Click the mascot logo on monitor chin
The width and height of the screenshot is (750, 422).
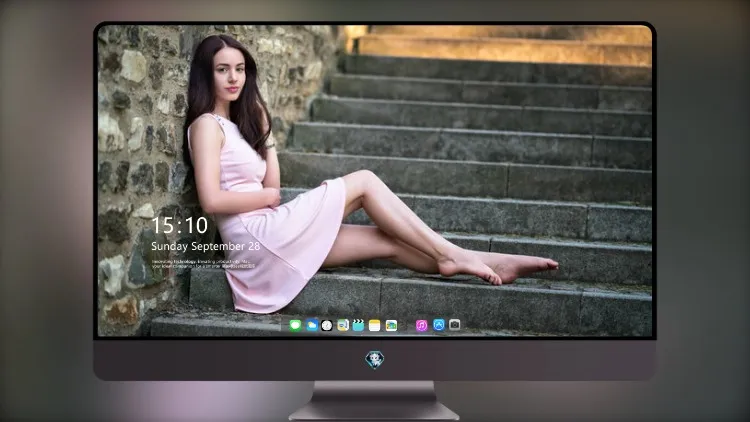[375, 360]
